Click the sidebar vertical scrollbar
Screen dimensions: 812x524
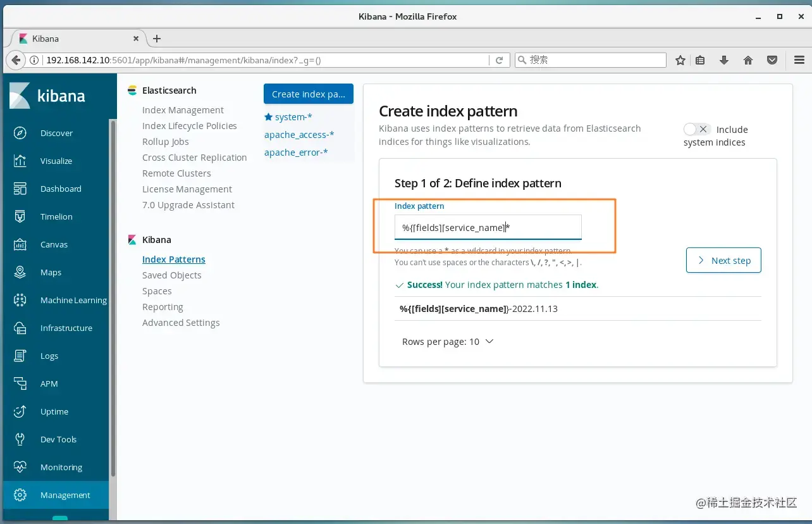(113, 297)
